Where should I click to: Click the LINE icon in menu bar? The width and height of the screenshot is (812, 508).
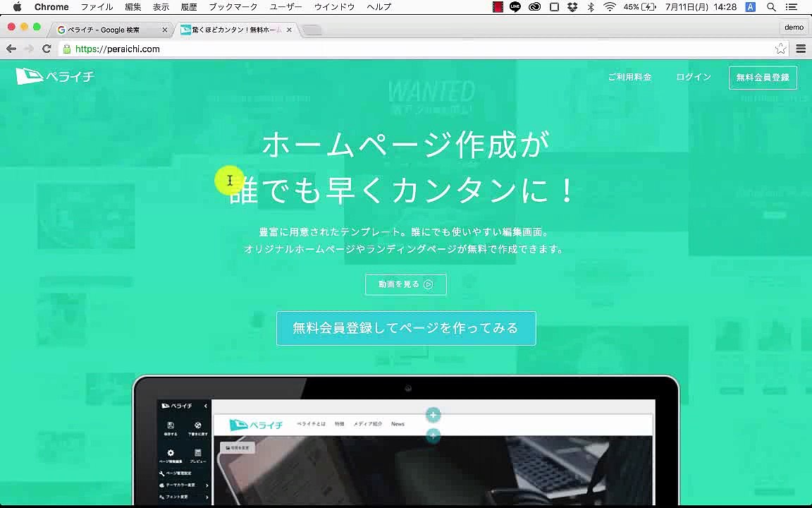515,7
